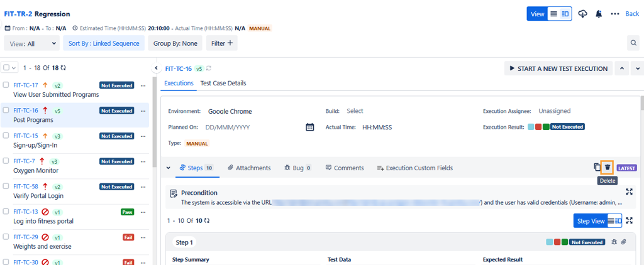Click the search magnifier icon
This screenshot has width=644, height=265.
coord(634,43)
